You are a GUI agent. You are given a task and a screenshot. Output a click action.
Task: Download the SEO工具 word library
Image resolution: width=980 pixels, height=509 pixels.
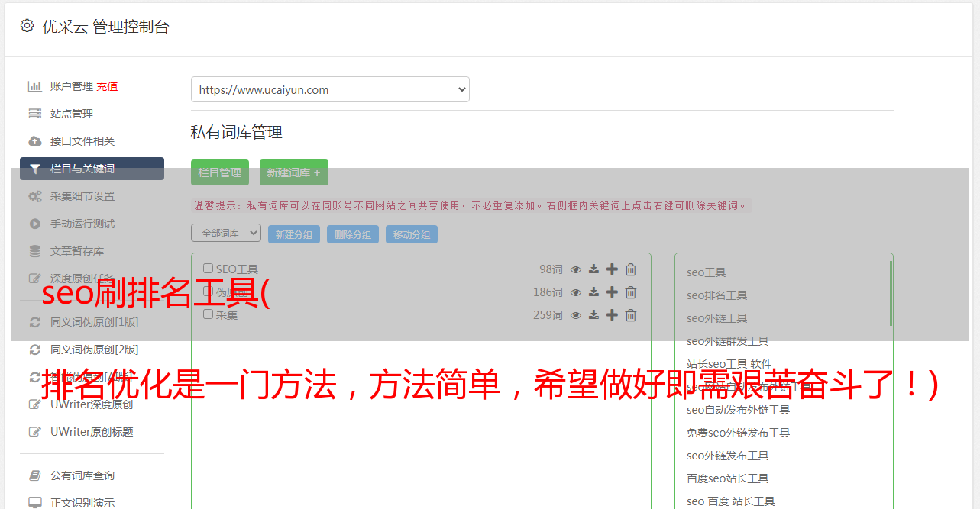[x=593, y=269]
